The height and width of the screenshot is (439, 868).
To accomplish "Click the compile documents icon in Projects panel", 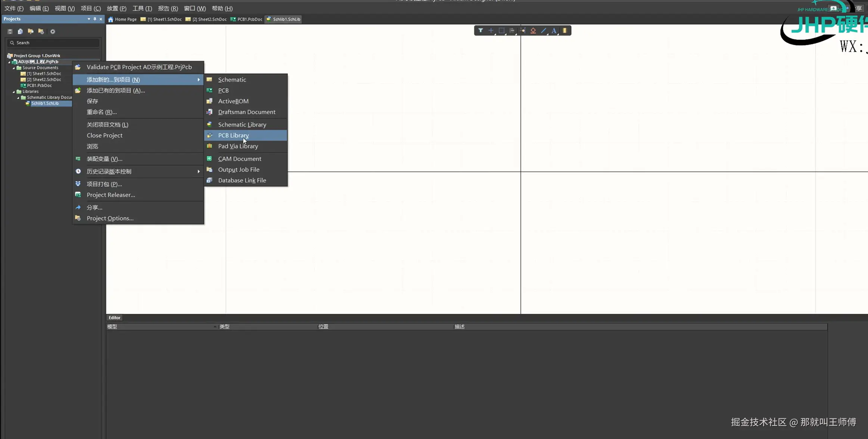I will click(20, 31).
